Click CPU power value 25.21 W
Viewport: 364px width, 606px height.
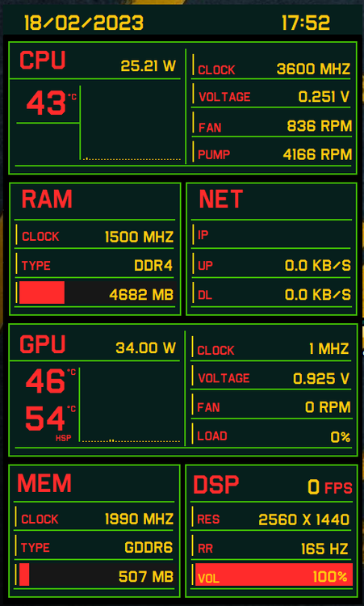click(149, 66)
